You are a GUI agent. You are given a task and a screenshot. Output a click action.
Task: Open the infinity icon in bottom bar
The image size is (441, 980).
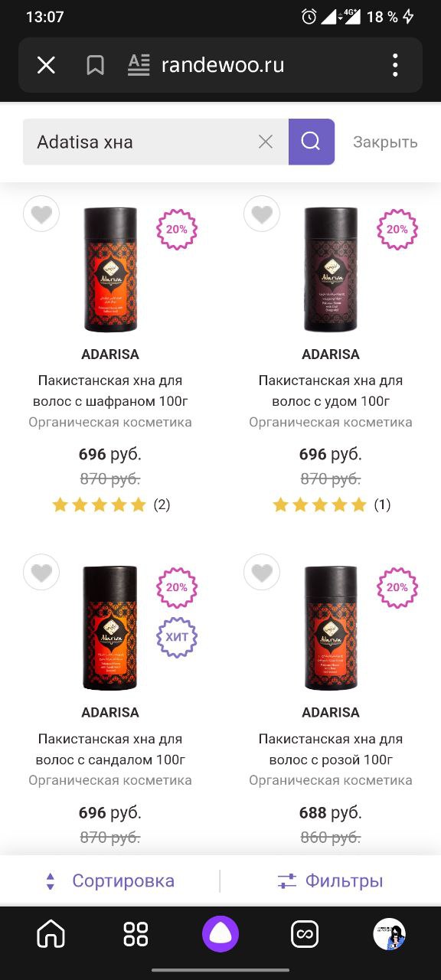click(305, 934)
